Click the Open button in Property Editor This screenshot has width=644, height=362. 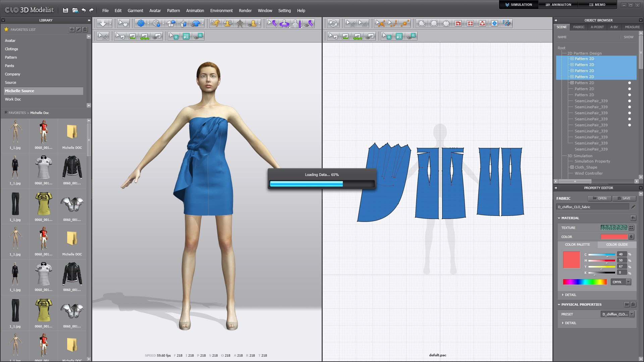[x=600, y=197]
